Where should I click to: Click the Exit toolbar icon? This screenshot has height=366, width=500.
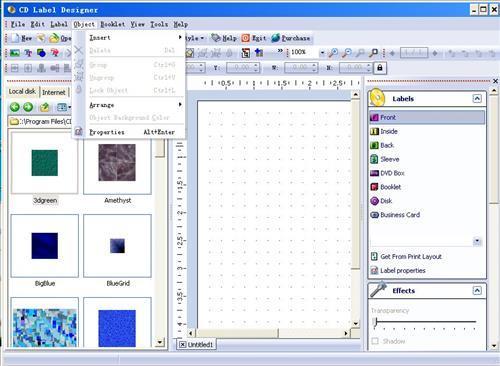coord(245,38)
